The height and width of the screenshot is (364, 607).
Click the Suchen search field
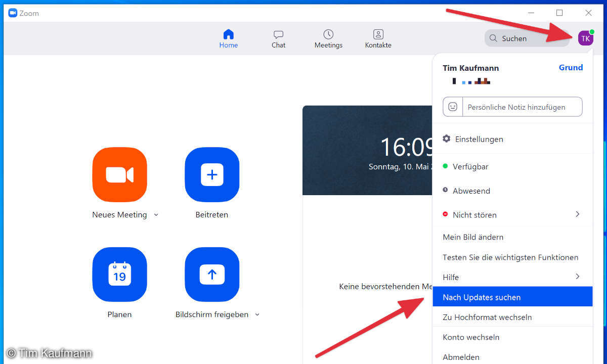[527, 38]
